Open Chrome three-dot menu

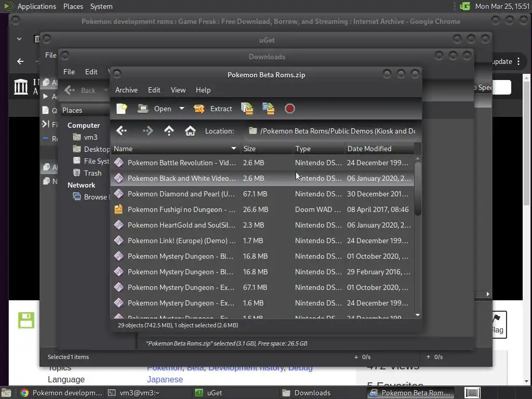pyautogui.click(x=518, y=61)
